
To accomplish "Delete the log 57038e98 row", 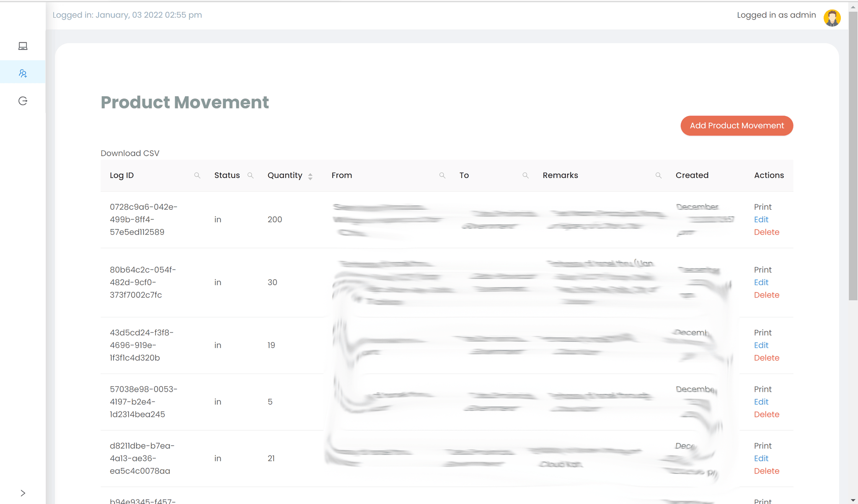I will [x=767, y=414].
